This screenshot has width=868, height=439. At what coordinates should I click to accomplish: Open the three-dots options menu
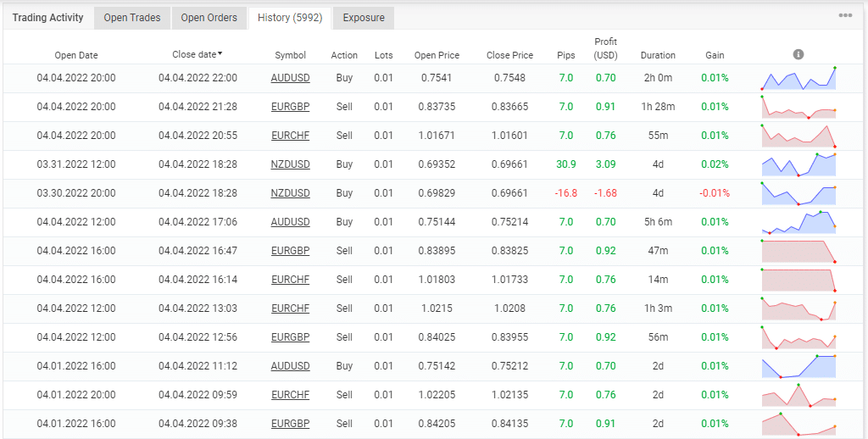[845, 16]
